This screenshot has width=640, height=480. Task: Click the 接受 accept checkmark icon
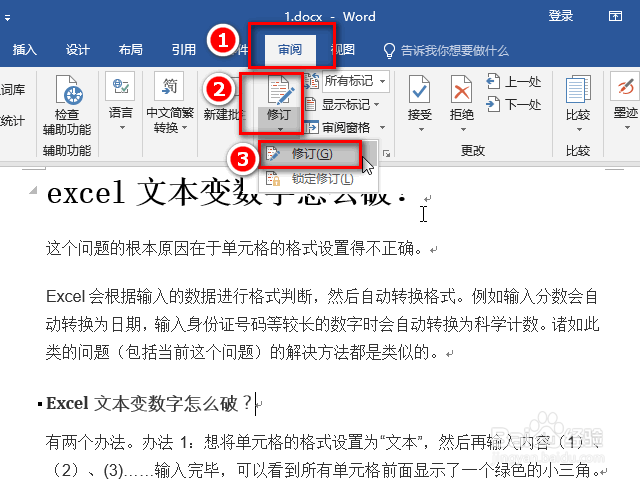419,90
